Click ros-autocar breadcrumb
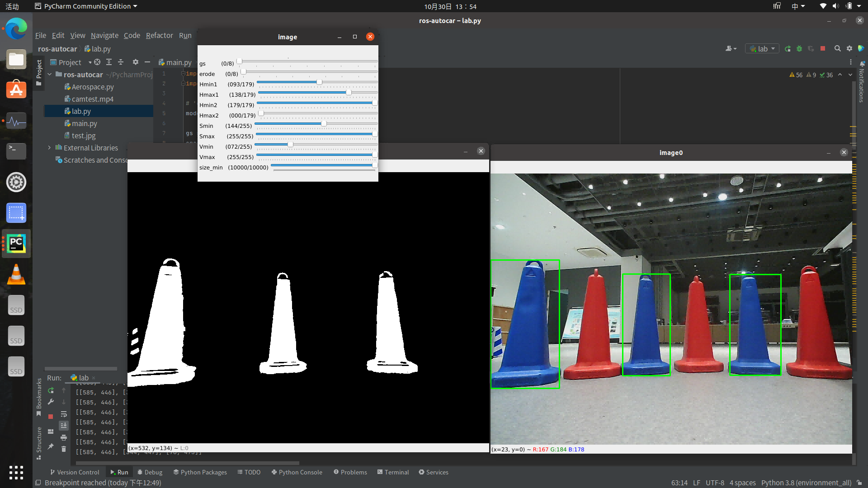Screen dimensions: 868x488 [57, 49]
